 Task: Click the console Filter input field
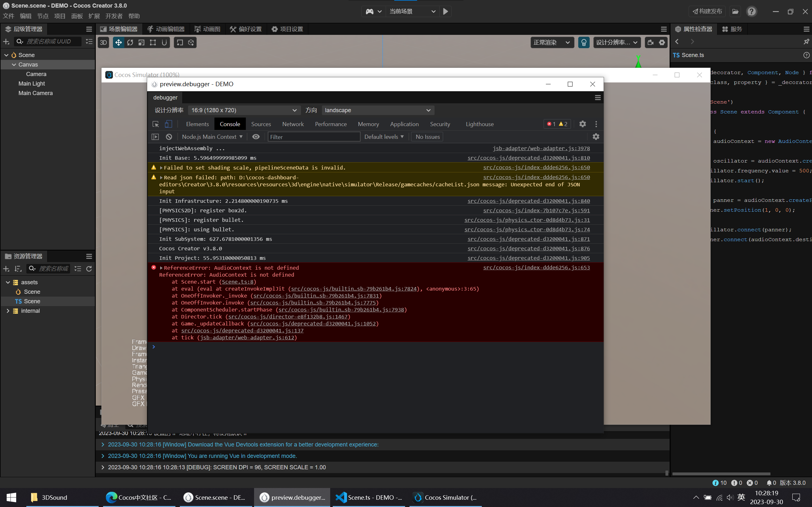click(x=314, y=137)
